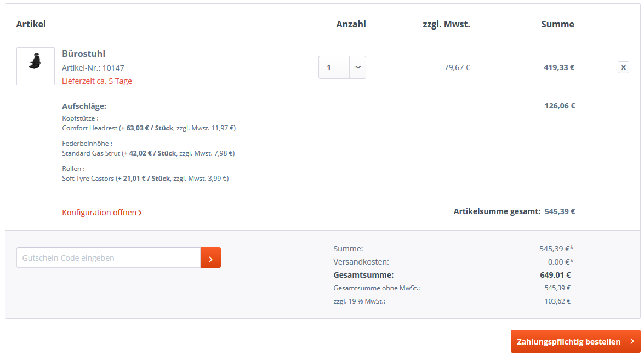Click the Artikel-Nr.: 10147 text
The height and width of the screenshot is (355, 644).
[93, 68]
